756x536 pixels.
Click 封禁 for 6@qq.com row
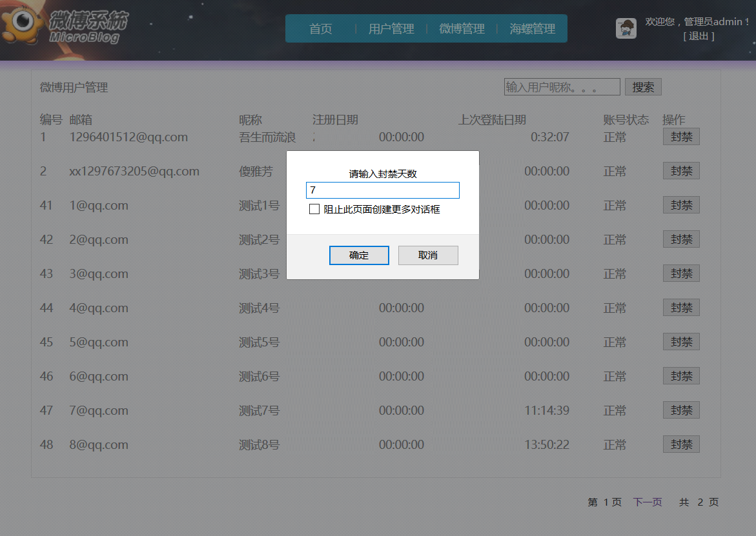tap(681, 376)
